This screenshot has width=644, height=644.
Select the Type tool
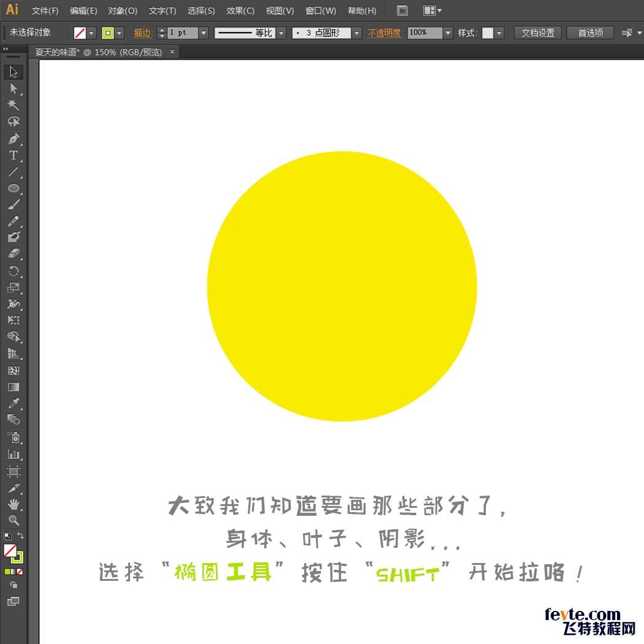(x=13, y=155)
